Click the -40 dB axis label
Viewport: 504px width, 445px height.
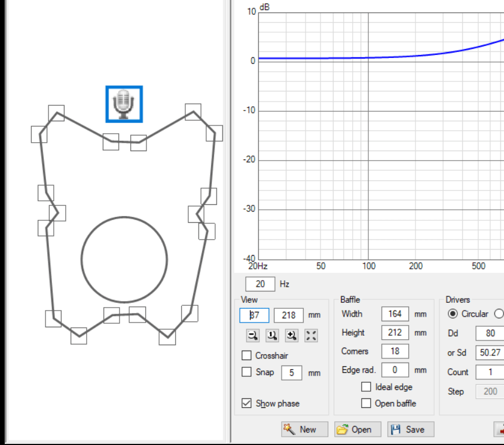249,259
